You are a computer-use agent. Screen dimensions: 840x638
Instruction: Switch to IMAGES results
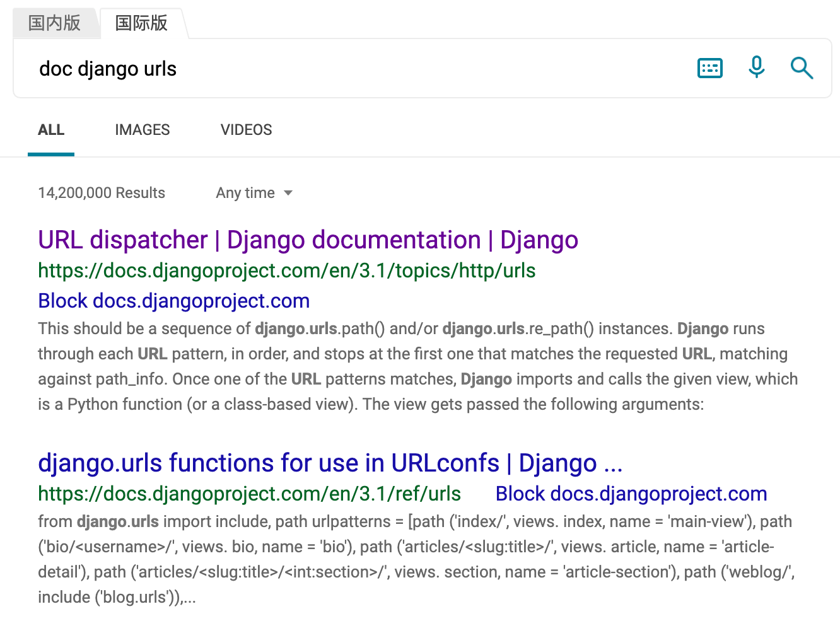(143, 130)
